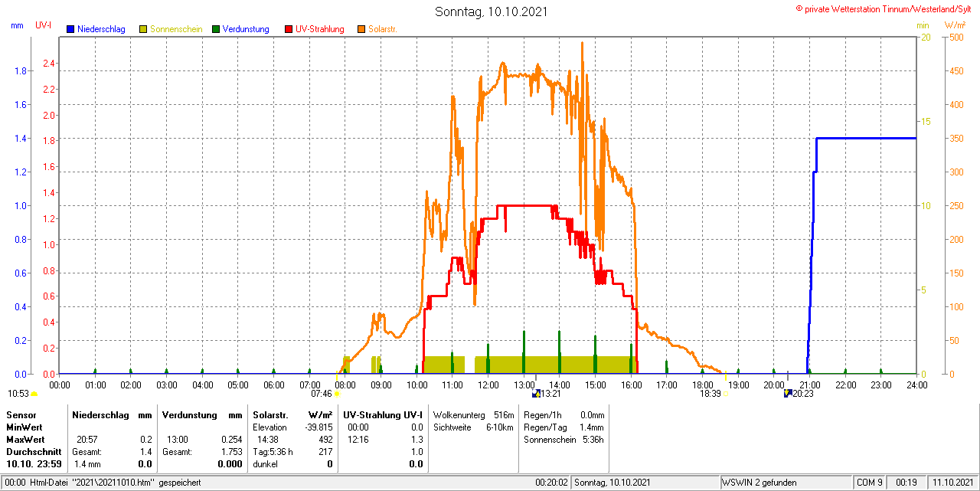Click the 00:19 status bar entry
The width and height of the screenshot is (980, 491).
tap(908, 483)
